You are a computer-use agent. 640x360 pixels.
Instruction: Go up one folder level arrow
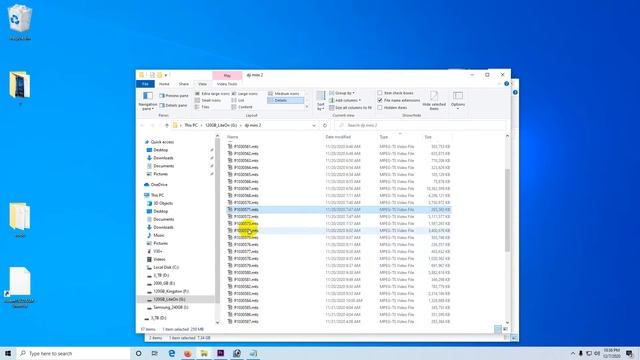pos(167,125)
